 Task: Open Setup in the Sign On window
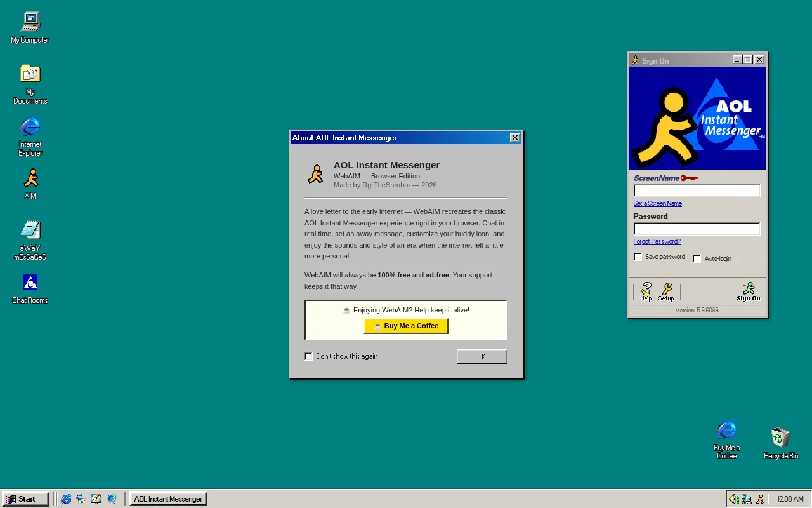(x=666, y=291)
